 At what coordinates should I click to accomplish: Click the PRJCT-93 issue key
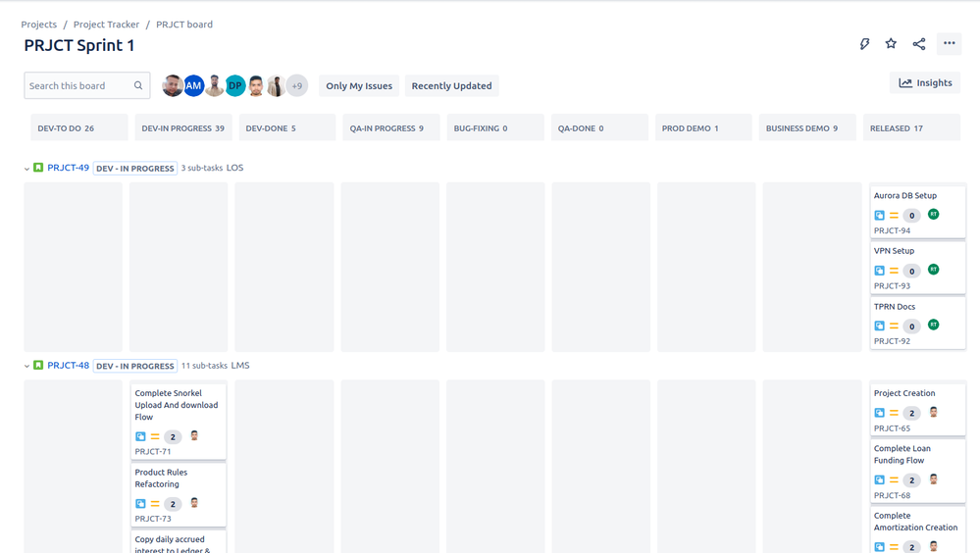[892, 285]
